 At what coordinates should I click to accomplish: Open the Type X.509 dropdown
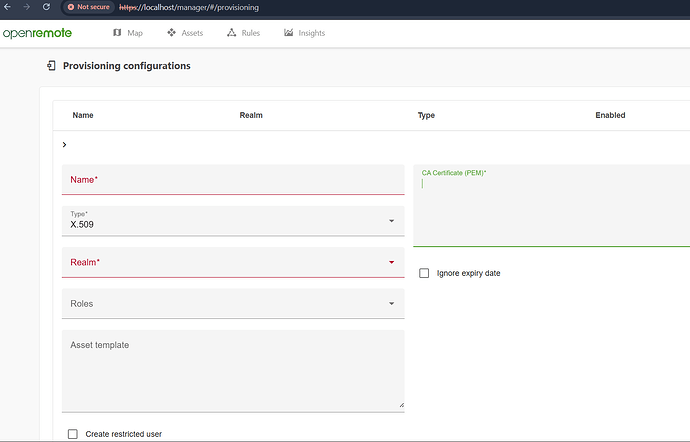232,221
